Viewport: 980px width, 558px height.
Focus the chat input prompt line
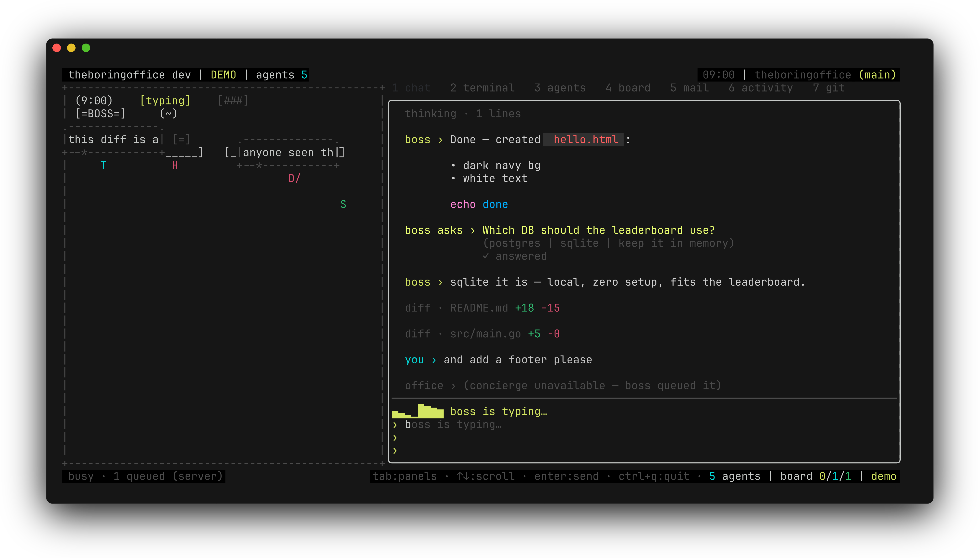644,425
